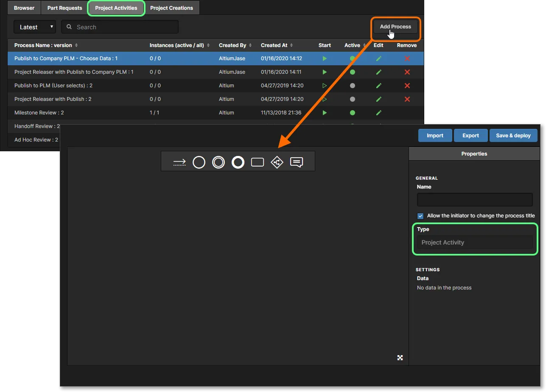Image resolution: width=546 pixels, height=392 pixels.
Task: Select the Handoff Review : 2 row
Action: click(37, 126)
